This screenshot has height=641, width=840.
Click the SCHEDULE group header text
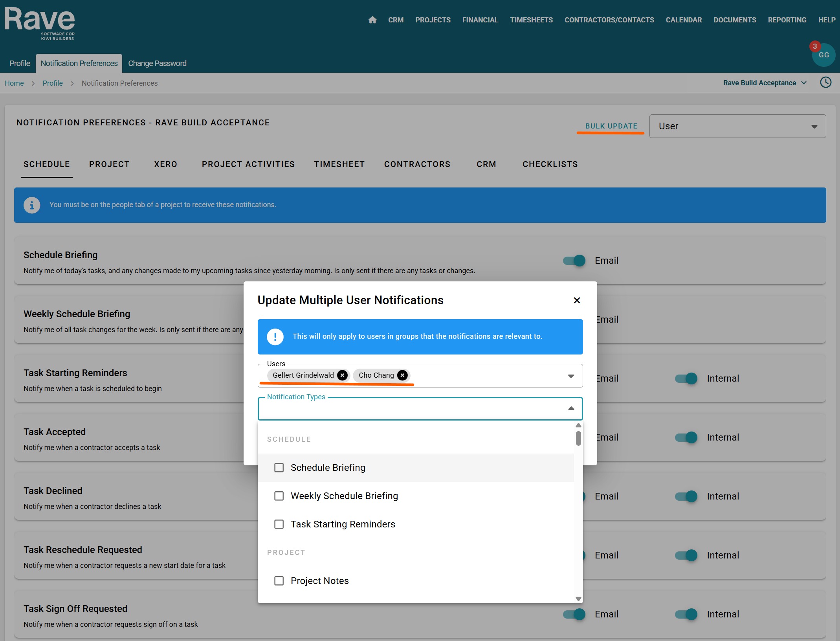click(289, 439)
